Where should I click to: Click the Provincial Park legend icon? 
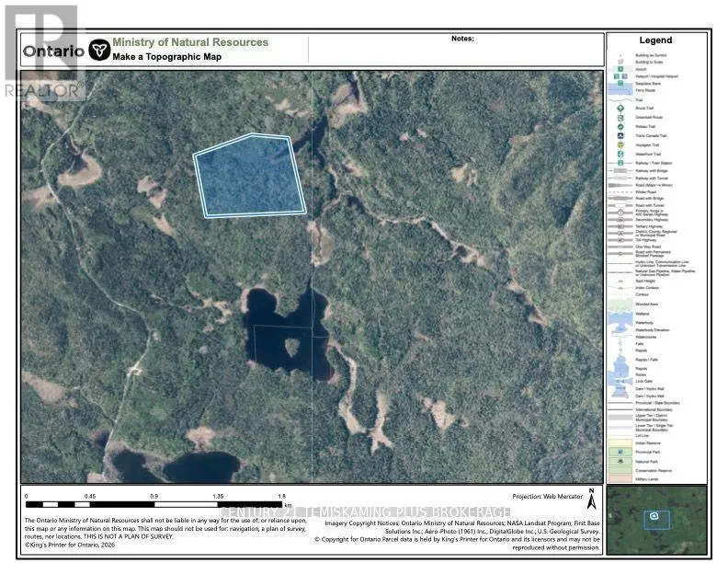[620, 452]
